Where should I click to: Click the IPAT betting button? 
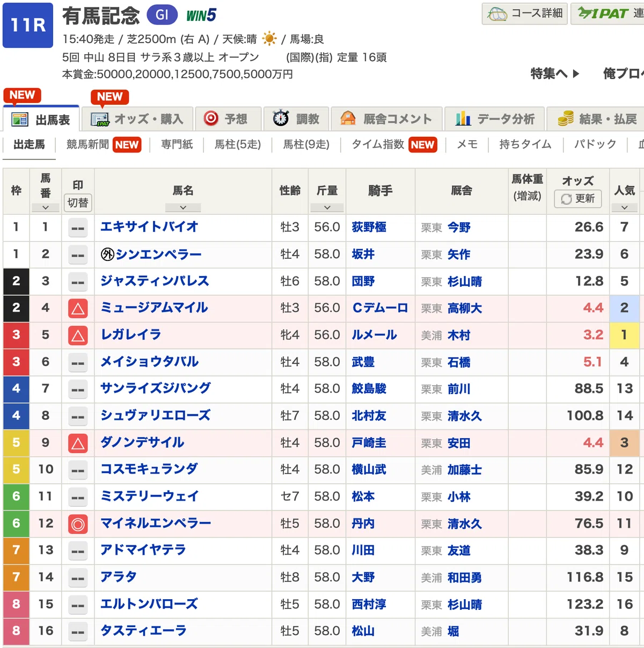pyautogui.click(x=608, y=13)
